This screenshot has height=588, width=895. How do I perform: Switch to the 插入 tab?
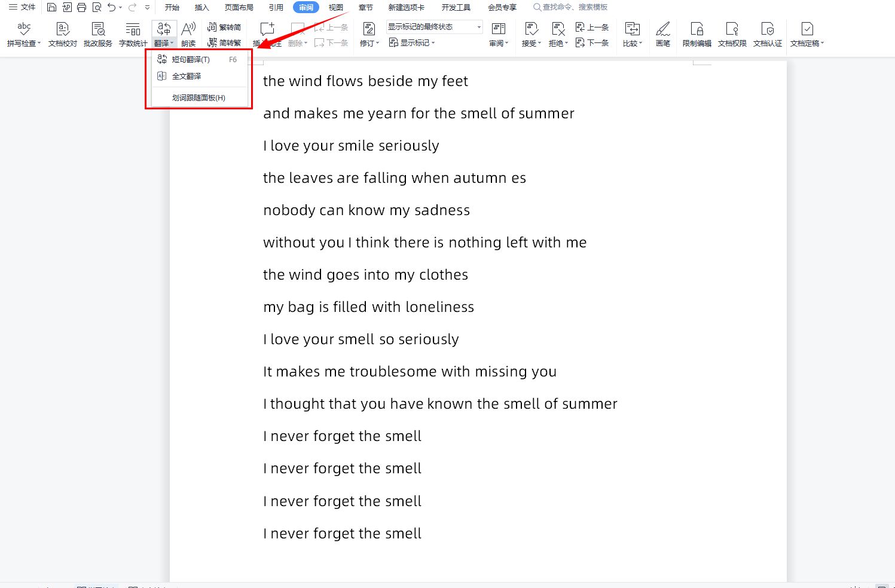pyautogui.click(x=202, y=7)
